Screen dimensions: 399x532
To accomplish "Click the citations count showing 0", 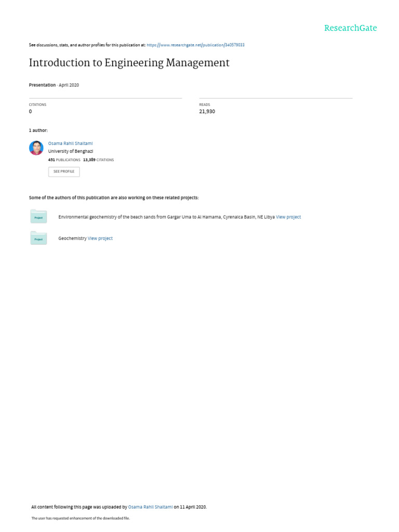I will [x=30, y=111].
